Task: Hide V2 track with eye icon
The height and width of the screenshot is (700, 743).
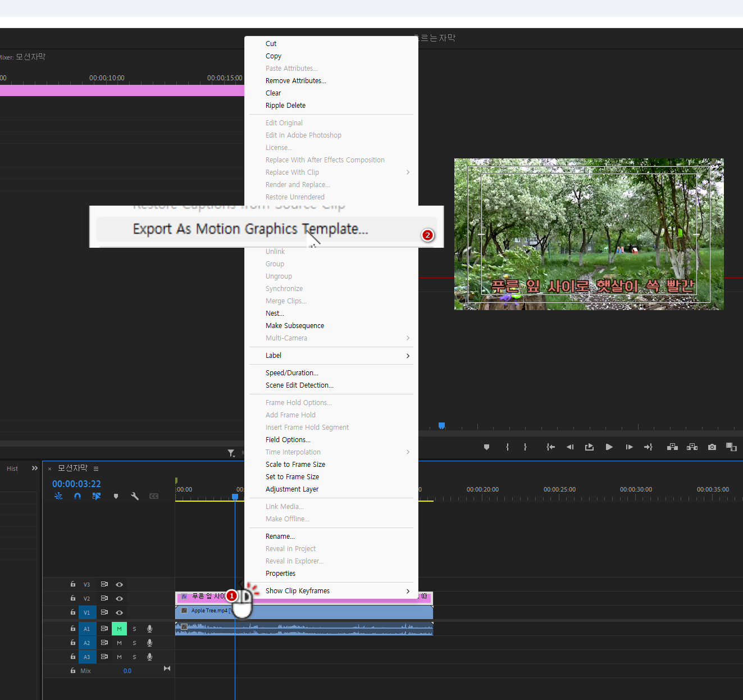Action: 119,598
